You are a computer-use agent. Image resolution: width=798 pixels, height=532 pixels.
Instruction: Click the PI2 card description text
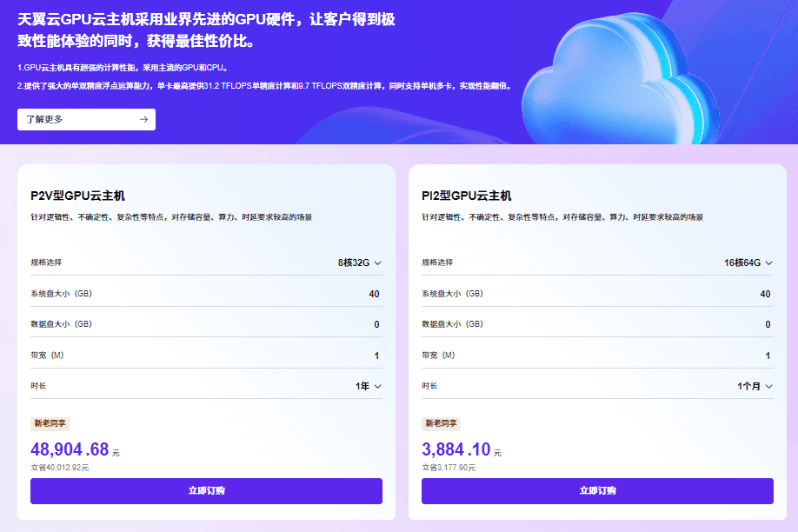click(x=562, y=216)
